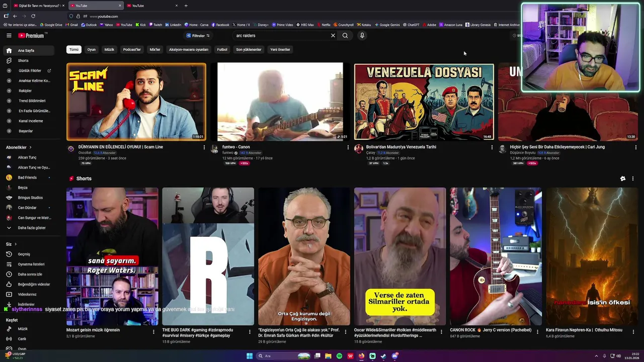Play the CANON ROCK guitar short
644x362 pixels.
(x=496, y=256)
